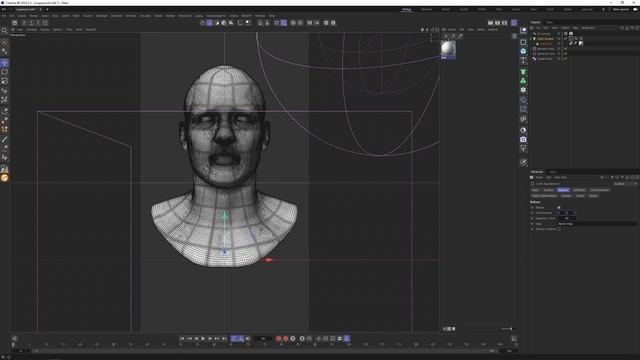Toggle Autokeying button in timeline

click(x=286, y=338)
